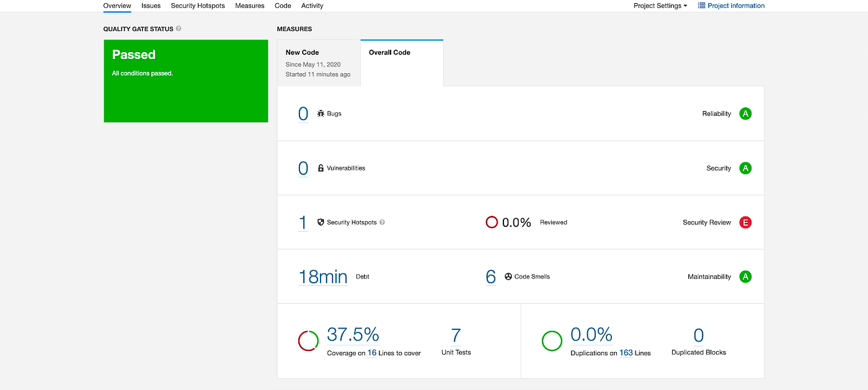Click the Maintainability A rating badge

click(745, 277)
